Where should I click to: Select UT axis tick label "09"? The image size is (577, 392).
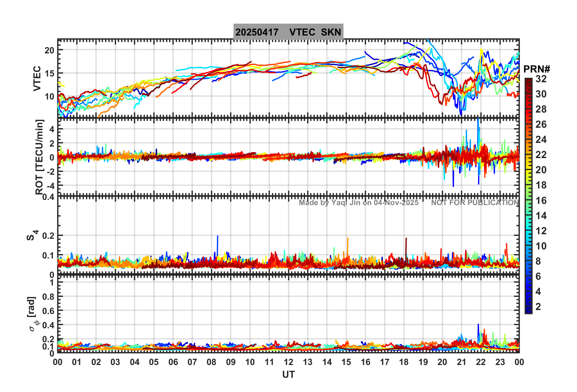(231, 362)
